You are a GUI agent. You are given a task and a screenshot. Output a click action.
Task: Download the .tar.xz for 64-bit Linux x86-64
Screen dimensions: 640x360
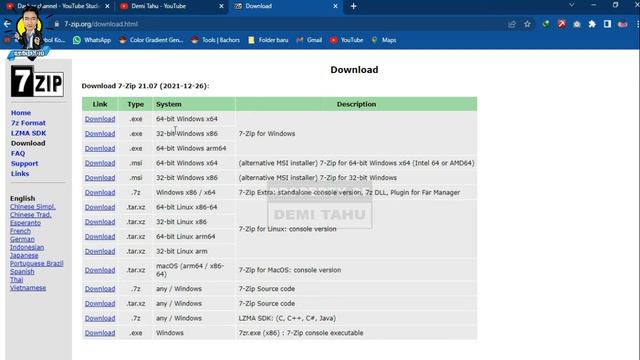(x=100, y=207)
